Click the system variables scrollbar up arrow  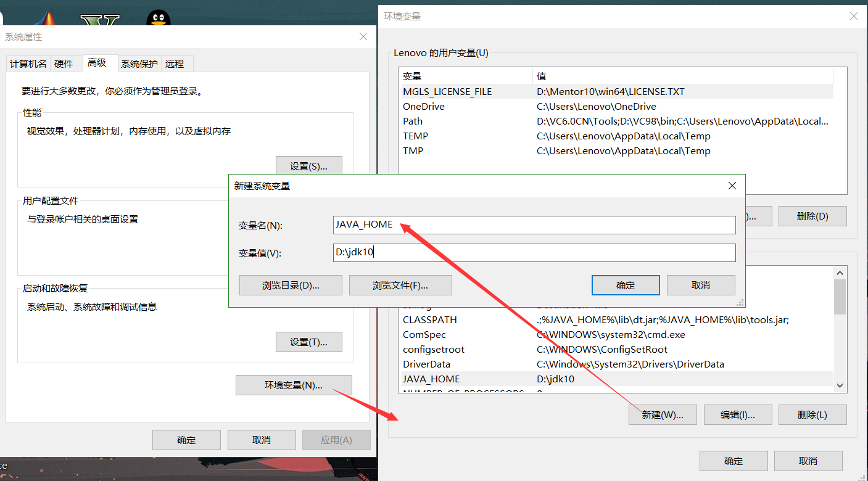coord(840,272)
